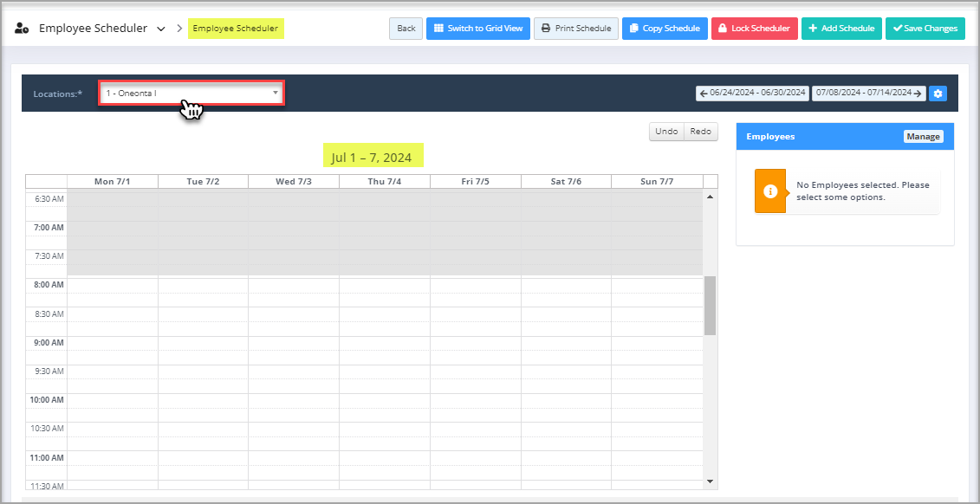Click the employee scheduler person icon
The image size is (980, 504).
pyautogui.click(x=22, y=28)
